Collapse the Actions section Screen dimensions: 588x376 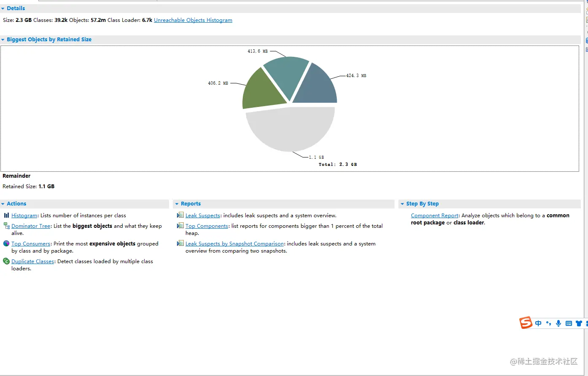click(3, 204)
